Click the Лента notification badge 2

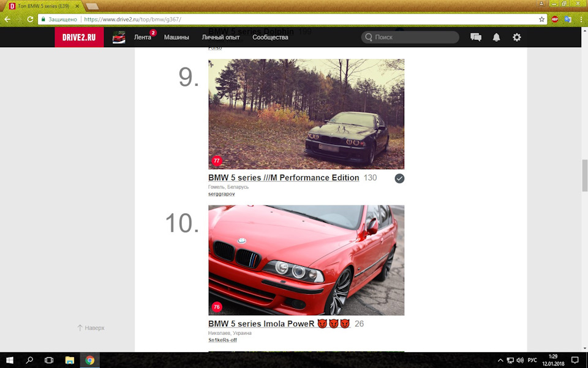click(153, 33)
